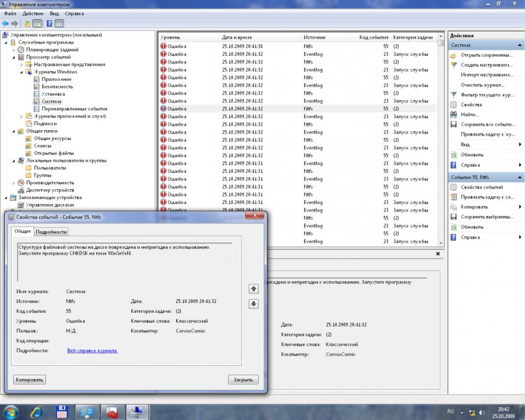Click Импорт настраиваемого представления action
Image resolution: width=525 pixels, height=420 pixels.
[x=487, y=75]
